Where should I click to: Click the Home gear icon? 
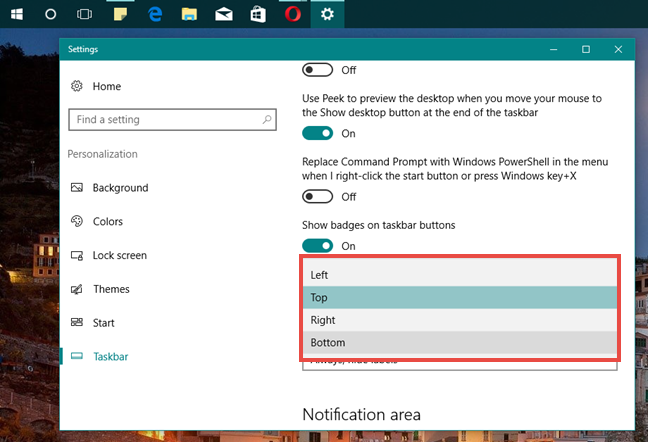[x=76, y=86]
